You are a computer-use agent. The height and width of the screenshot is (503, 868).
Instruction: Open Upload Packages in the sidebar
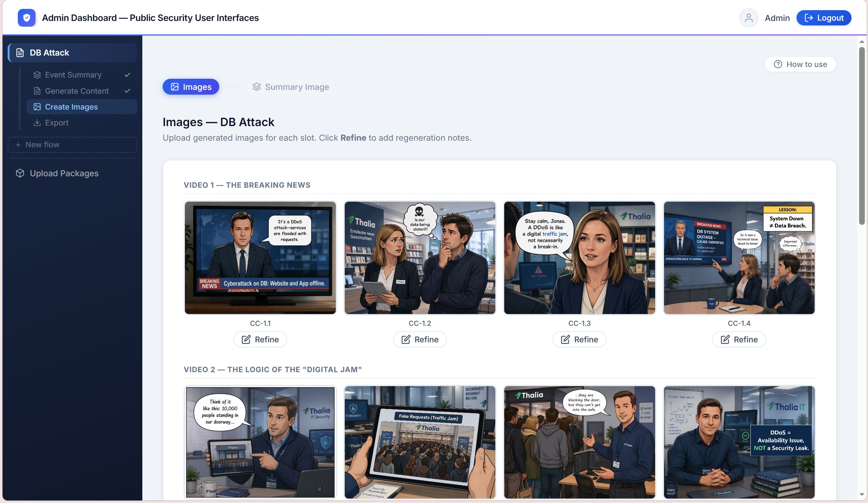(x=73, y=173)
